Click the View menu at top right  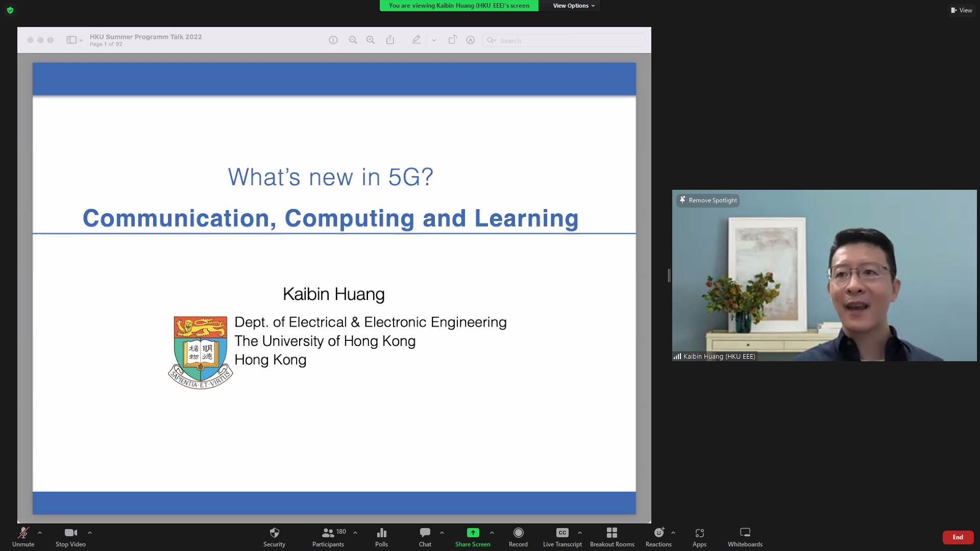(962, 10)
